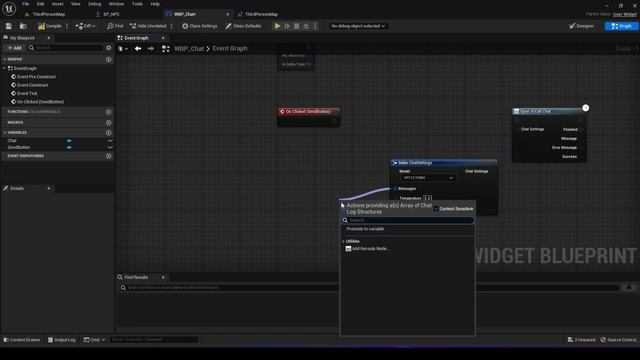Screen dimensions: 640x360
Task: Open Class Defaults
Action: [243, 26]
